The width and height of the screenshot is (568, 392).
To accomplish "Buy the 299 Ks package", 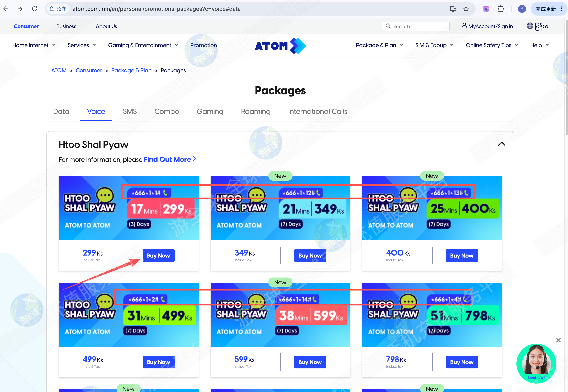I will [159, 256].
